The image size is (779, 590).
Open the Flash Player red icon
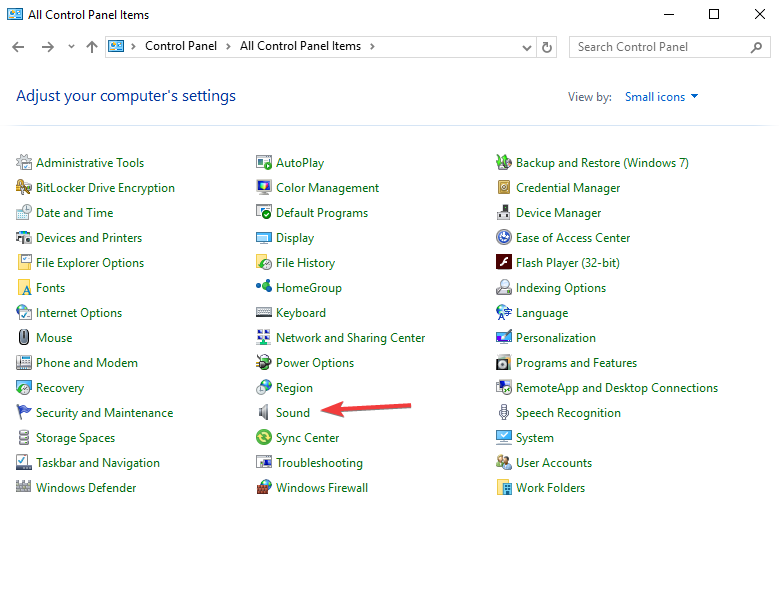pos(504,262)
